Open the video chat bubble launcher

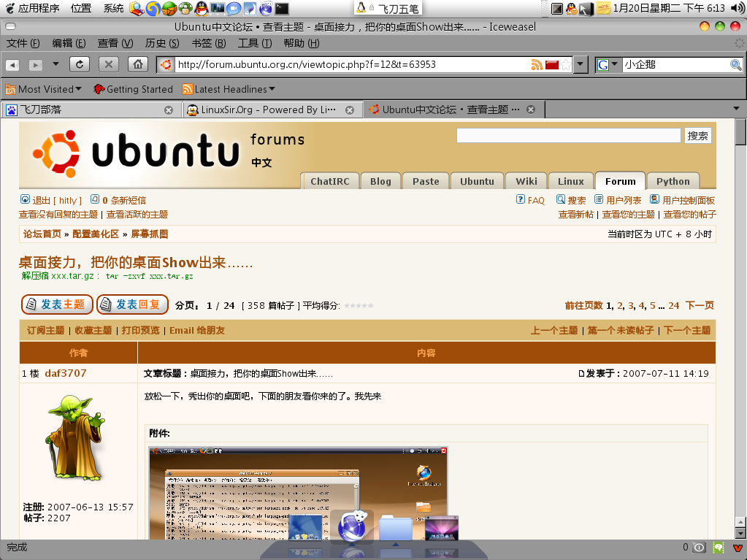pos(234,8)
